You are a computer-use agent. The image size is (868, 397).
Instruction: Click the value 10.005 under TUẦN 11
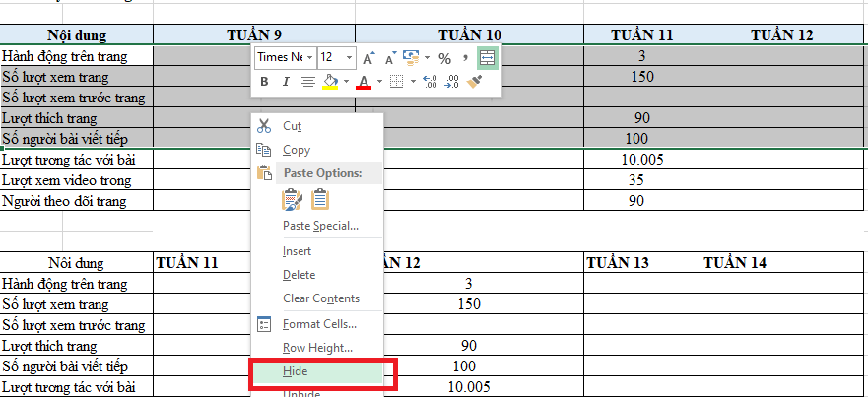coord(642,160)
